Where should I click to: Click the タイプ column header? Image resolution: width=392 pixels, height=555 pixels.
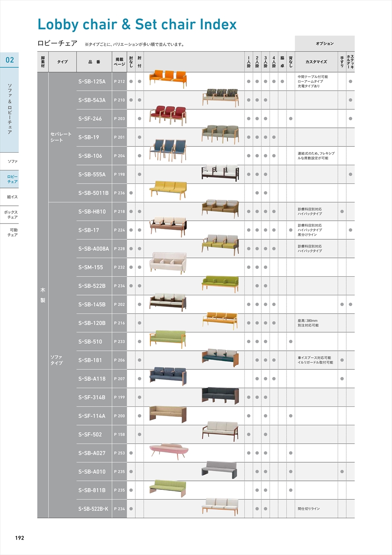coord(63,62)
